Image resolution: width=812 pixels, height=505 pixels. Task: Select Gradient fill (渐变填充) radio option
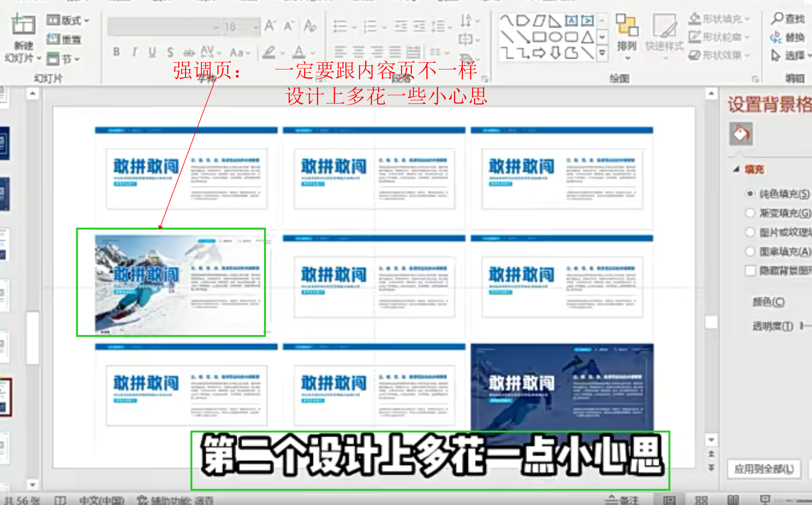pos(750,213)
